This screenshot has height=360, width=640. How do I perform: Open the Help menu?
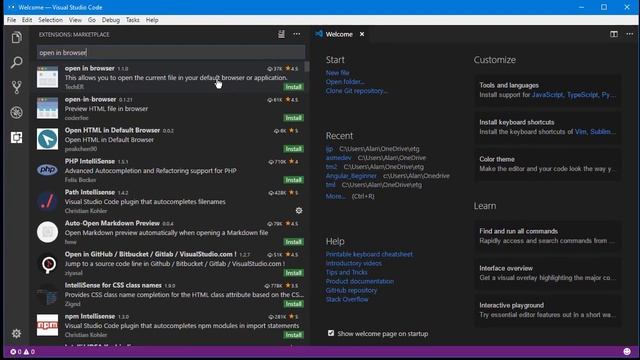tap(152, 20)
